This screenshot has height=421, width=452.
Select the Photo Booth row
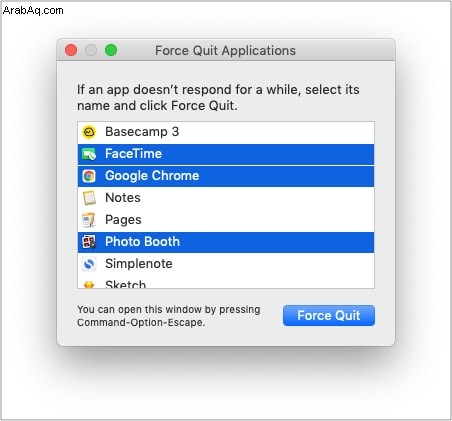226,242
